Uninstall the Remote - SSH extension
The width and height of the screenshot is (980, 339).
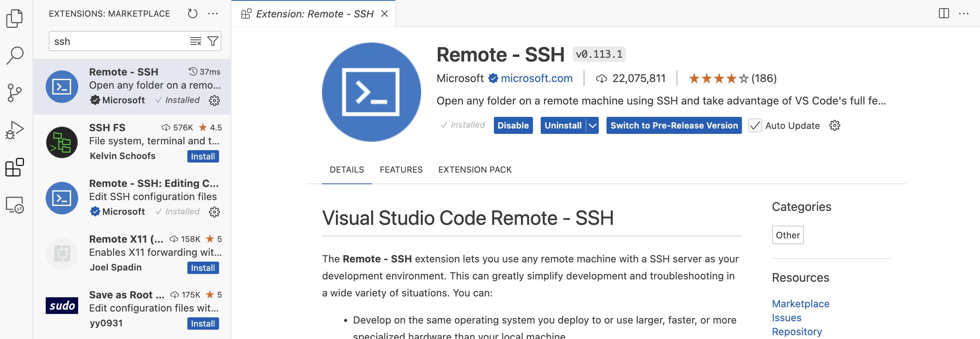[x=563, y=125]
